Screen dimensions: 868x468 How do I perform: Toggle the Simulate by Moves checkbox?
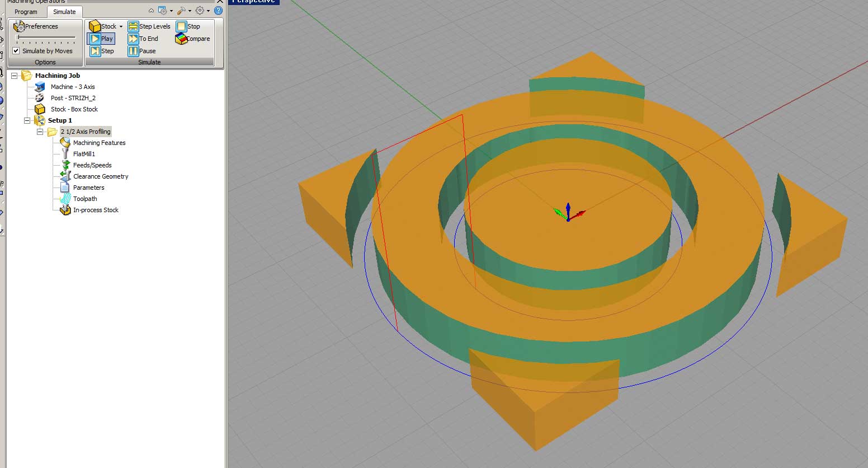click(x=16, y=51)
